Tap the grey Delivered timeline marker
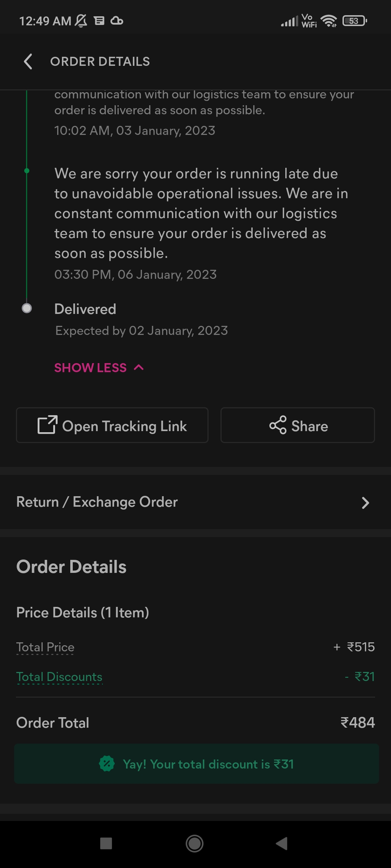This screenshot has width=391, height=868. (x=27, y=308)
